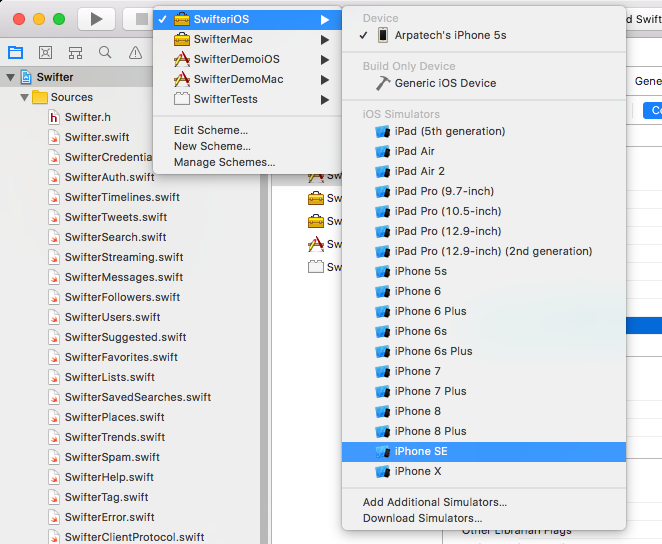
Task: Open the Issue navigator warning icon
Action: (x=135, y=53)
